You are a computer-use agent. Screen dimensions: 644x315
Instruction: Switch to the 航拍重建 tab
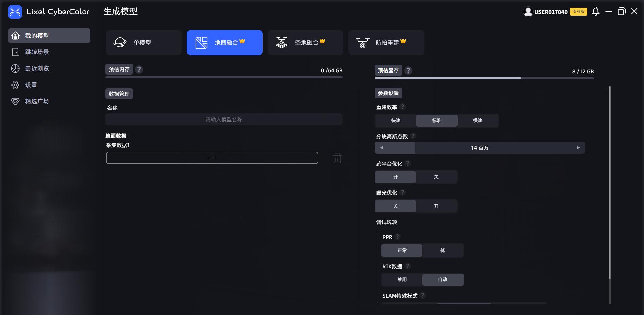click(386, 43)
